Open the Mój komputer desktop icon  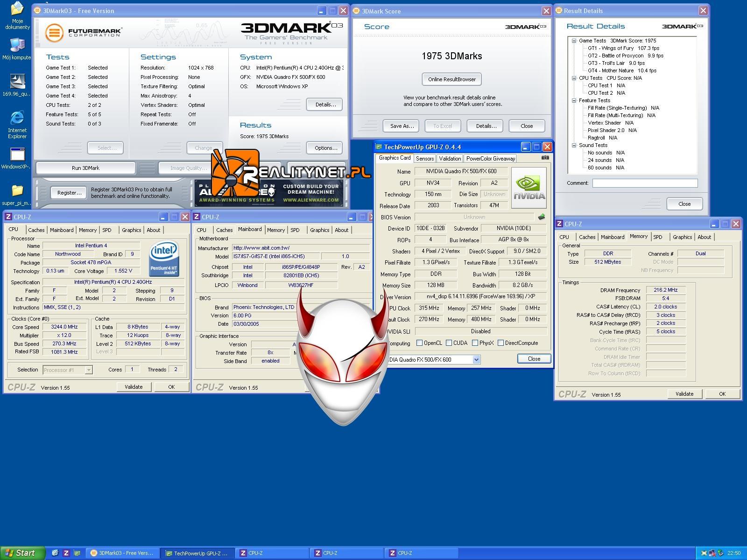click(x=17, y=49)
